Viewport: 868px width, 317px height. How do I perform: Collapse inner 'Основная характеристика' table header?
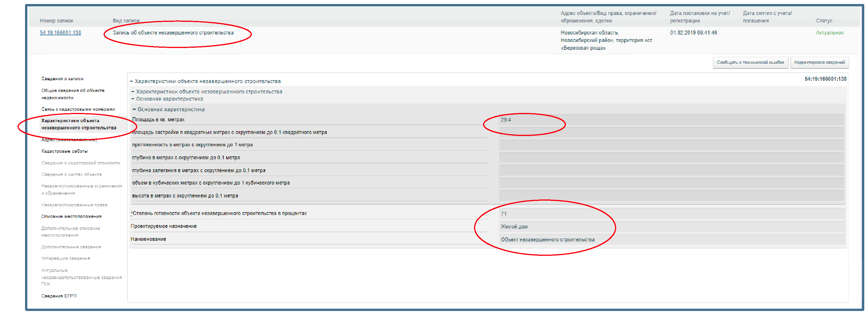coord(169,109)
